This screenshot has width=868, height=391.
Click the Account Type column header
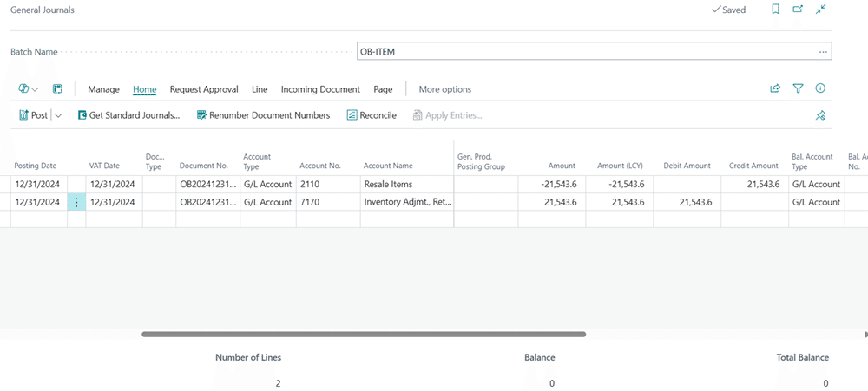pos(257,161)
